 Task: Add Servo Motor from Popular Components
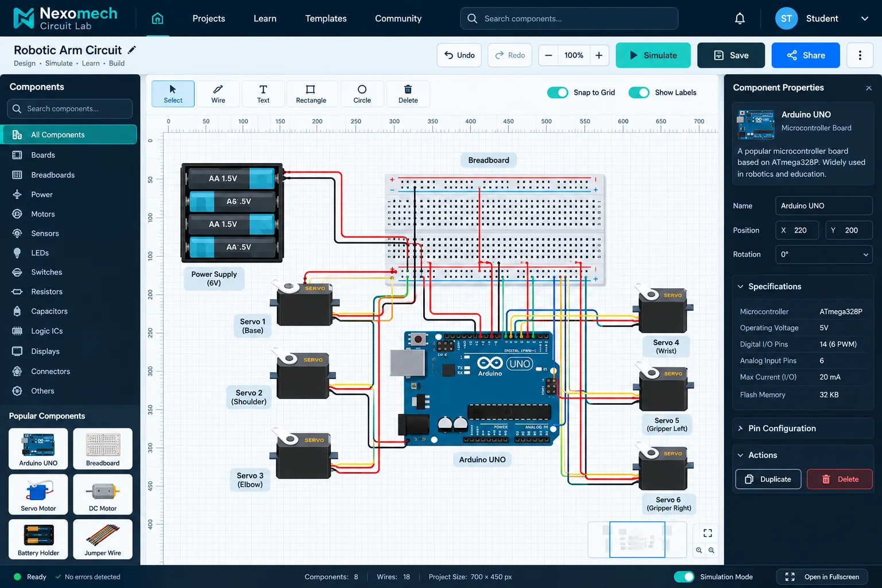38,494
